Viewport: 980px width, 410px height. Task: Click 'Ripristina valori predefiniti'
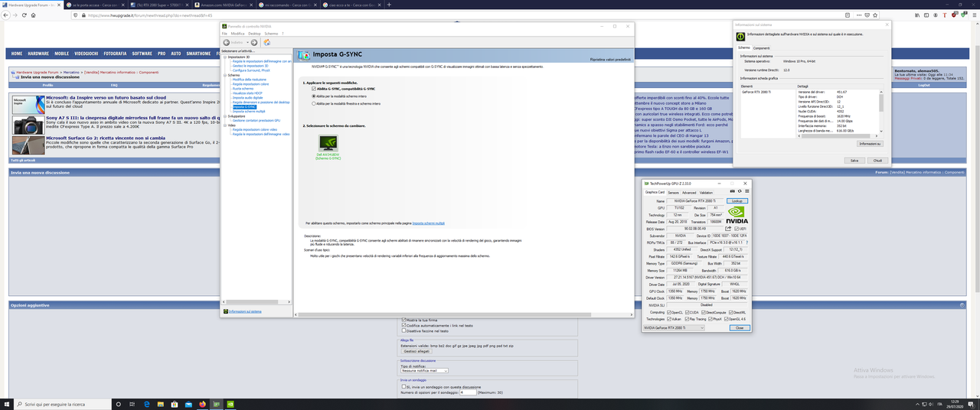coord(610,59)
